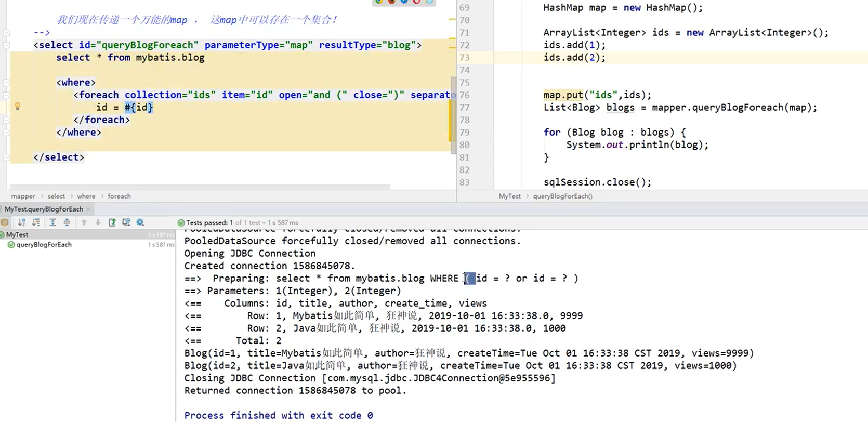868x422 pixels.
Task: Click fold marker at </select> line
Action: [x=6, y=157]
